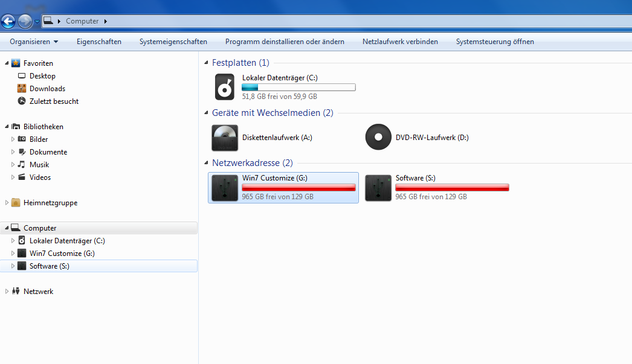
Task: Click the Musik note icon
Action: point(22,164)
